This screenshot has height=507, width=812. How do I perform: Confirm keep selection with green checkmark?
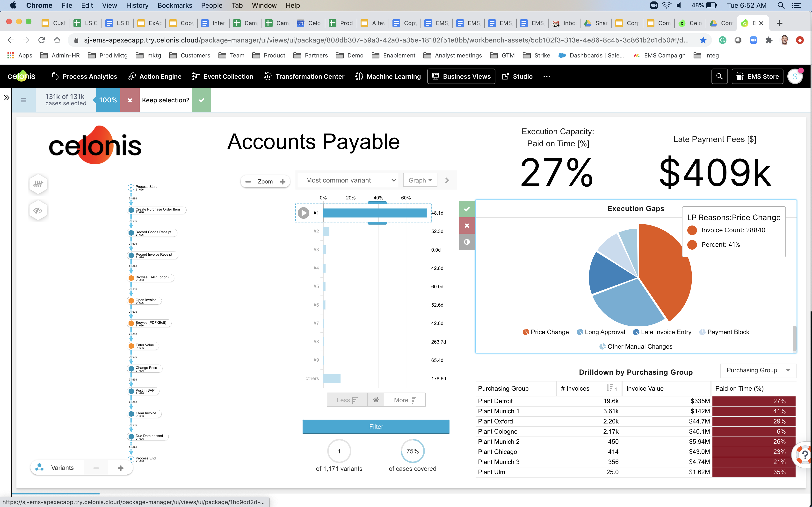click(201, 100)
